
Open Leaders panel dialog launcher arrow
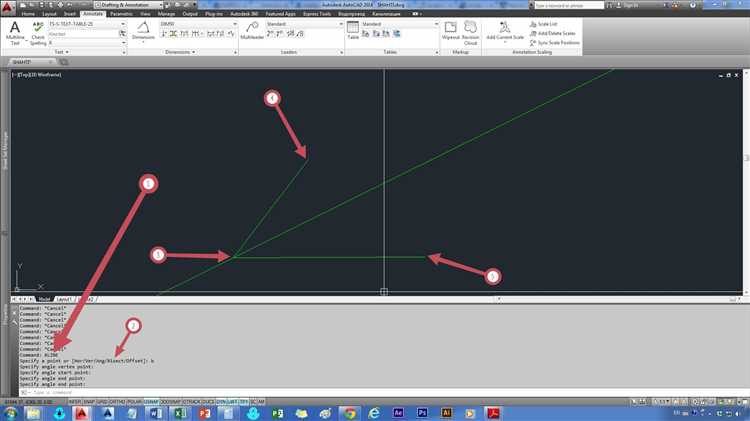(341, 52)
